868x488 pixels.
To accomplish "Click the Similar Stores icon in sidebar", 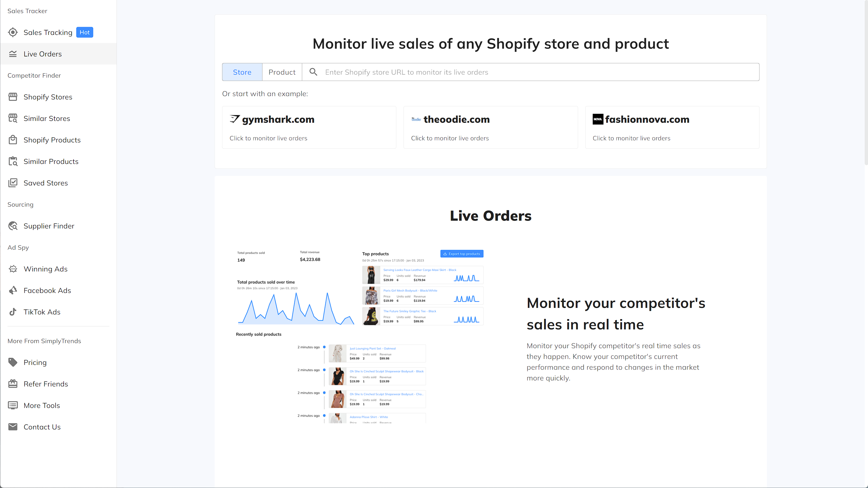I will tap(13, 118).
